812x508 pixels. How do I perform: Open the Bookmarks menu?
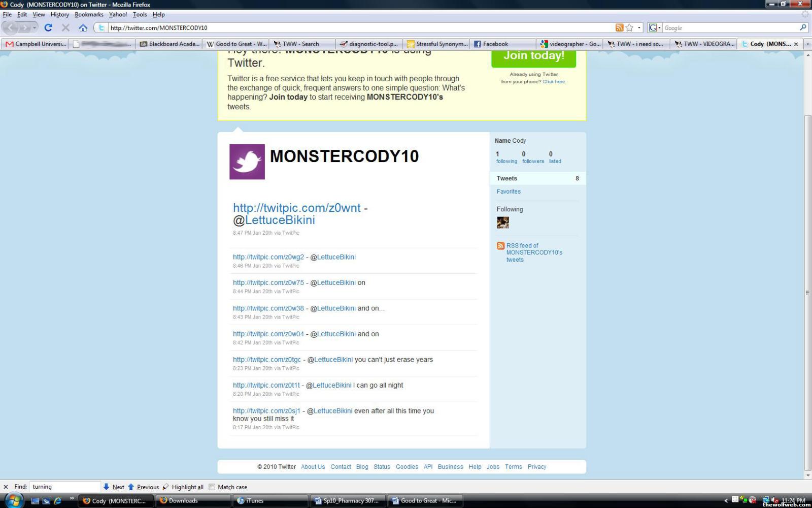click(89, 15)
